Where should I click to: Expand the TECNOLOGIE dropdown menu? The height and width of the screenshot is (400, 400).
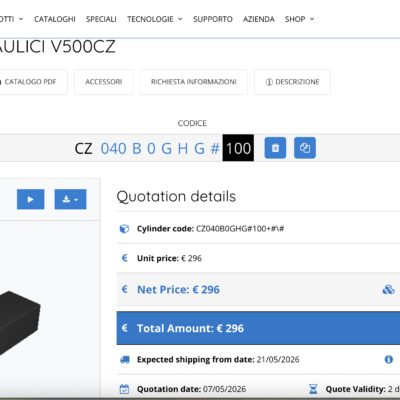tap(155, 19)
